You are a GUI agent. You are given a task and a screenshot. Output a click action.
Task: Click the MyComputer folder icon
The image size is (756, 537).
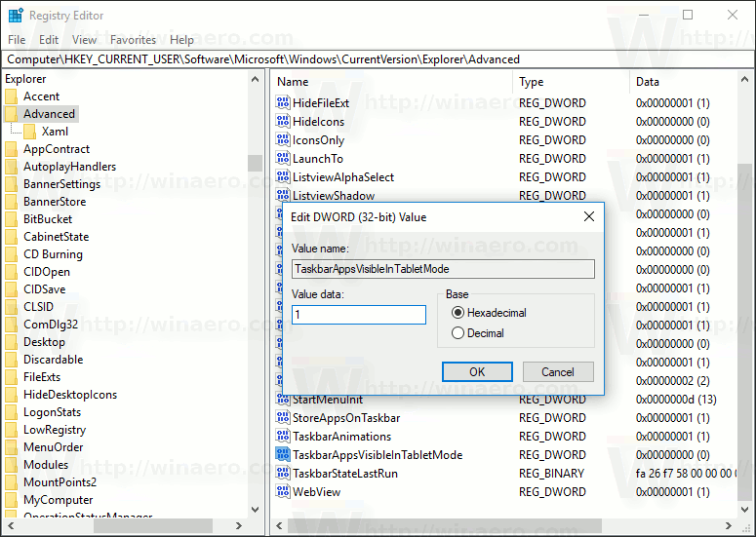point(12,499)
